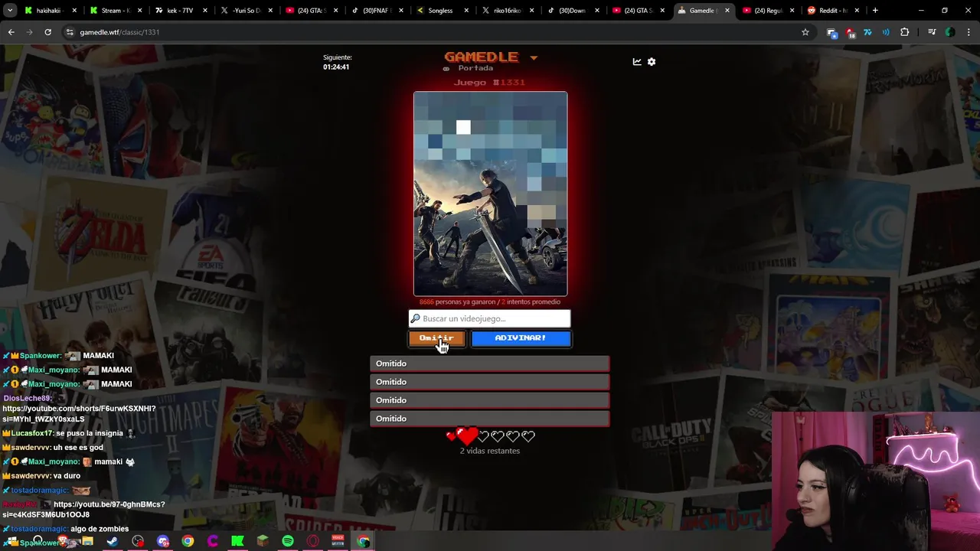This screenshot has width=980, height=551.
Task: Close the Songless tab
Action: 466,11
